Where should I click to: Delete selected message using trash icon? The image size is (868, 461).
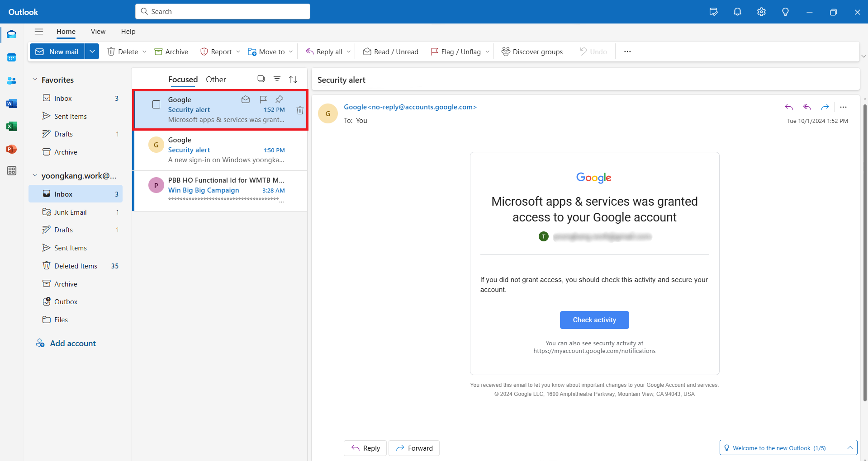coord(300,110)
